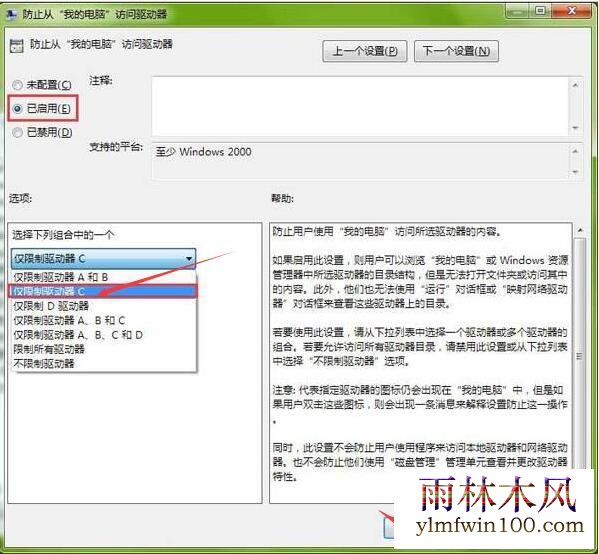Click the comment box scroll up arrow

[x=576, y=85]
